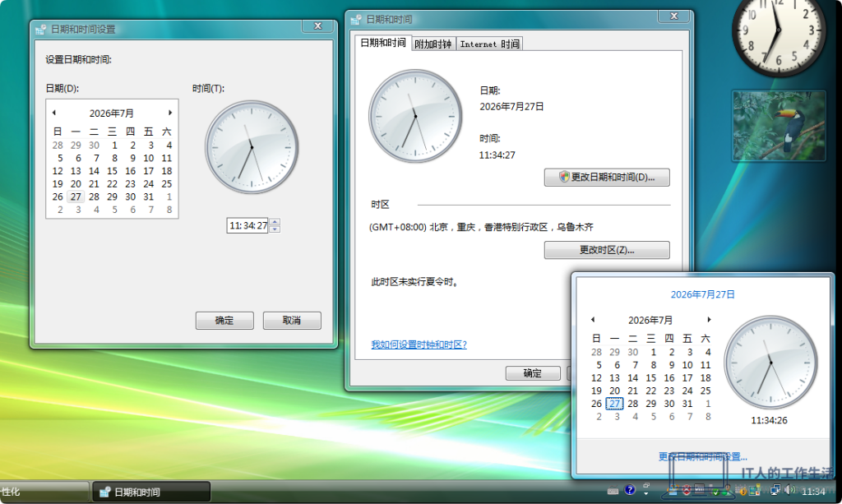Go to previous month in settings calendar
The image size is (842, 504).
tap(54, 113)
